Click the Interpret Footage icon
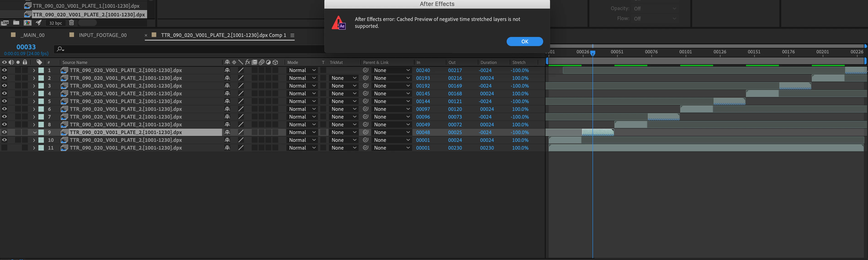868x260 pixels. [x=5, y=23]
